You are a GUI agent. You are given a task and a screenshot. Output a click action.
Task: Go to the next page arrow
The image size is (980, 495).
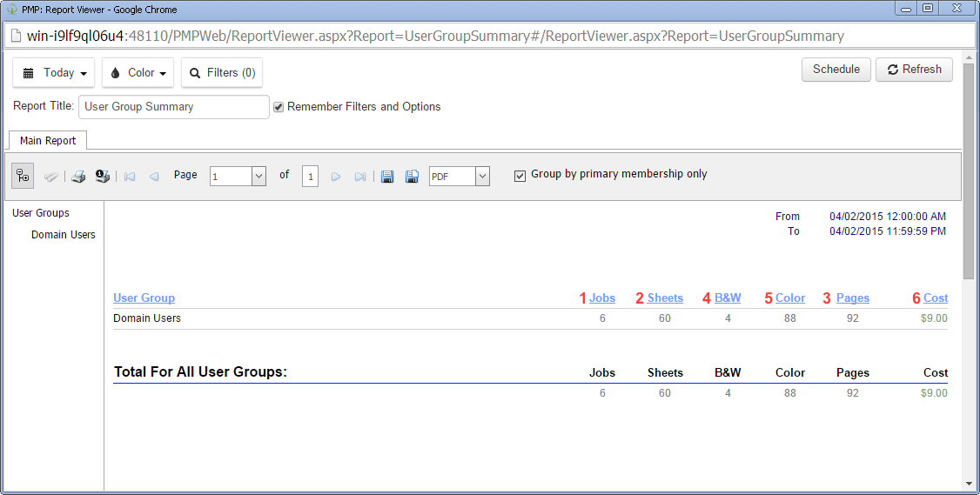point(336,177)
